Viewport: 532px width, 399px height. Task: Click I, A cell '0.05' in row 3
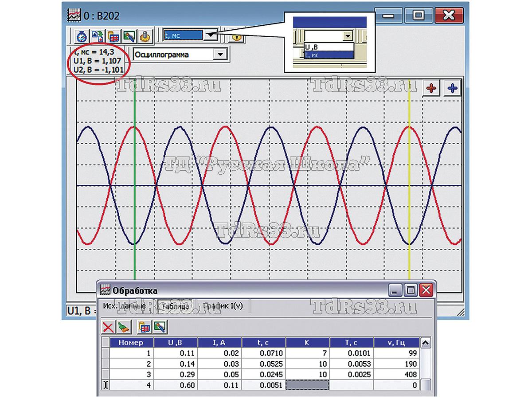(x=219, y=375)
